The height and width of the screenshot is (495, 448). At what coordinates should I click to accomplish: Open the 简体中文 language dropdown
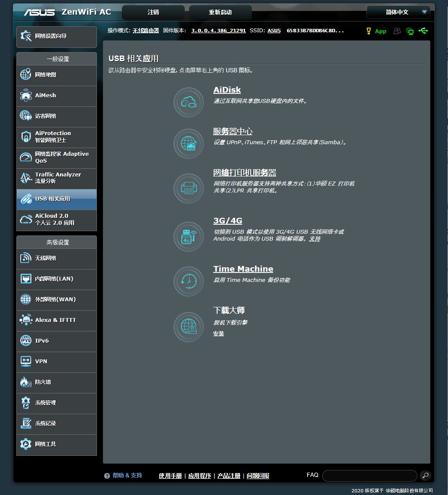coord(398,12)
